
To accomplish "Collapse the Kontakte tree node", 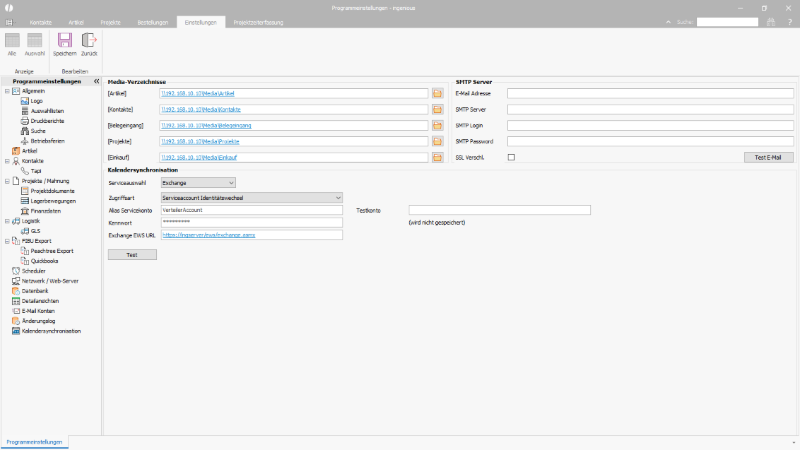I will click(7, 161).
